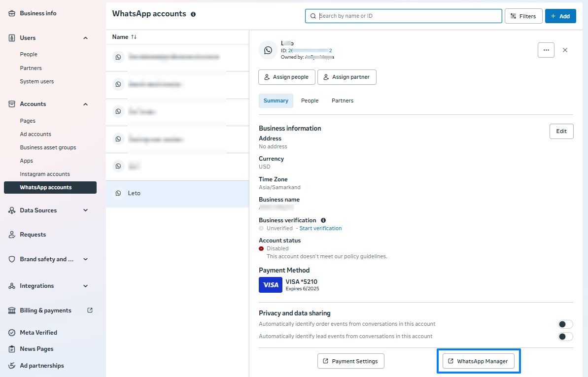Click the VISA card logo

pyautogui.click(x=270, y=285)
